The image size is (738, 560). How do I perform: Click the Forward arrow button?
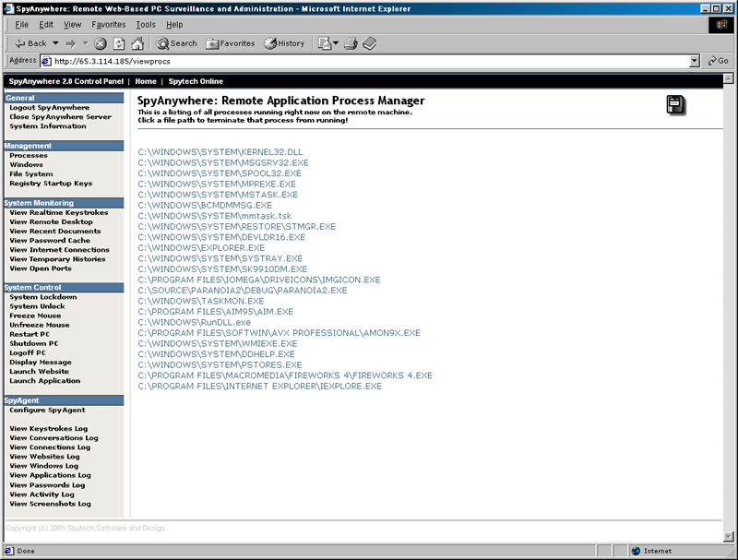point(71,43)
